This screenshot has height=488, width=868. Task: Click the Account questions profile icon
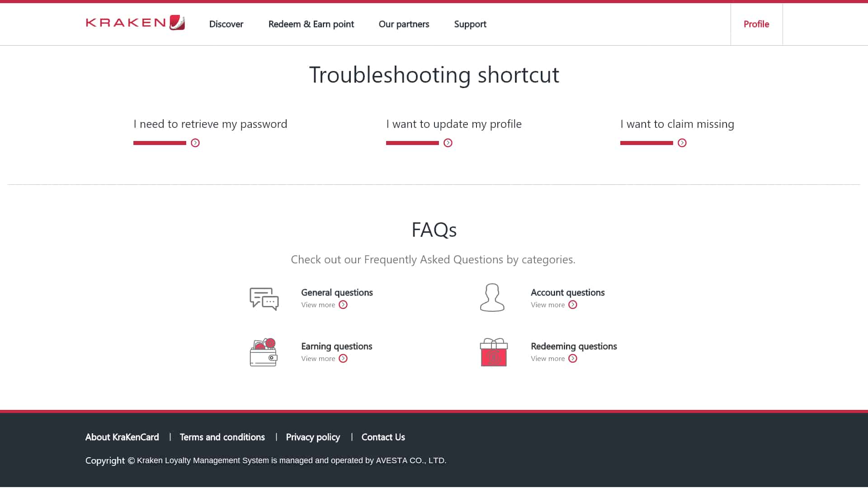[492, 297]
